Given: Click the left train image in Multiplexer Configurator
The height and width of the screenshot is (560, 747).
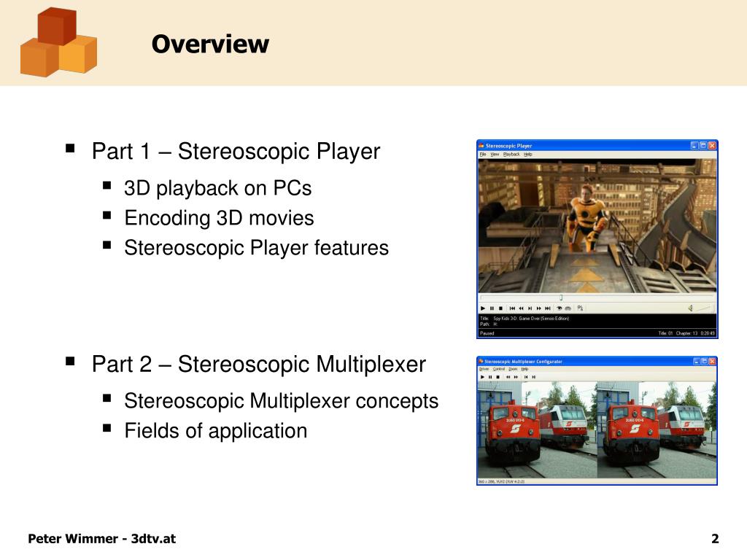Looking at the screenshot, I should point(537,430).
